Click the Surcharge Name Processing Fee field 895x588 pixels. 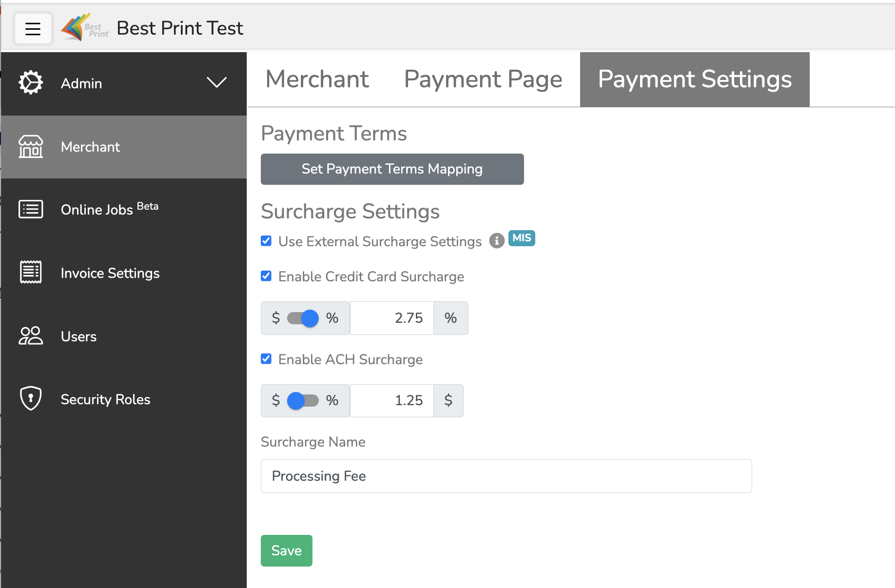click(x=506, y=476)
